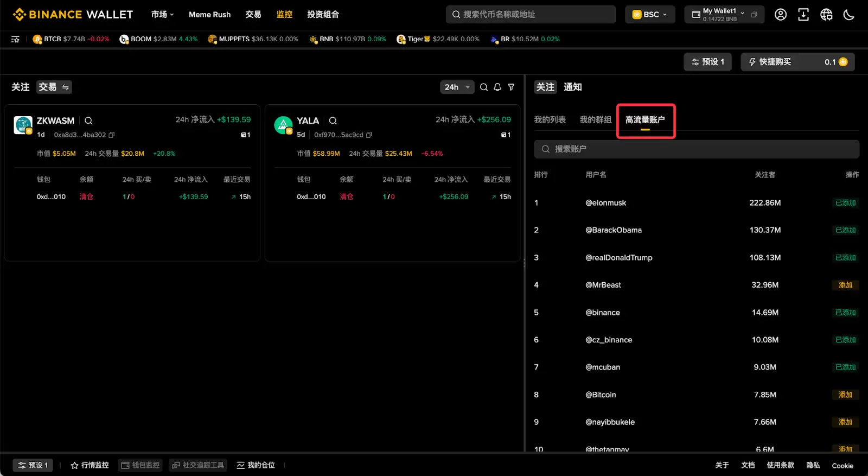This screenshot has width=868, height=476.
Task: Click the download app icon
Action: [803, 15]
